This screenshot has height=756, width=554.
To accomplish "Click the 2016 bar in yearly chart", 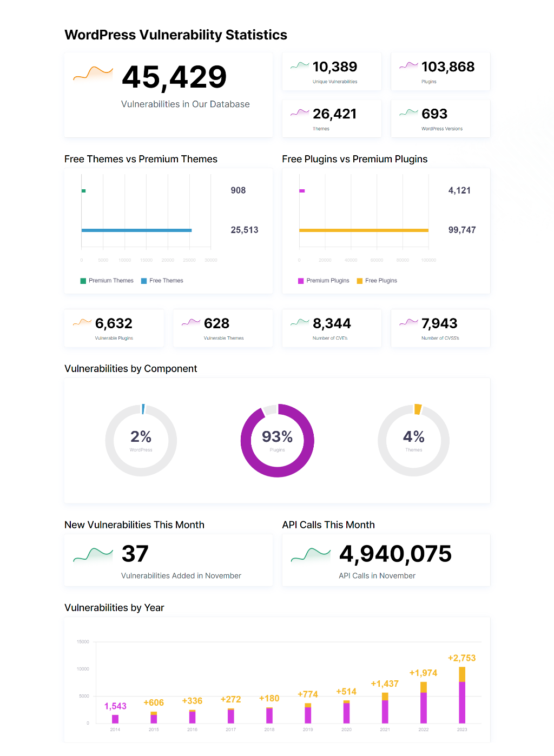I will tap(192, 717).
